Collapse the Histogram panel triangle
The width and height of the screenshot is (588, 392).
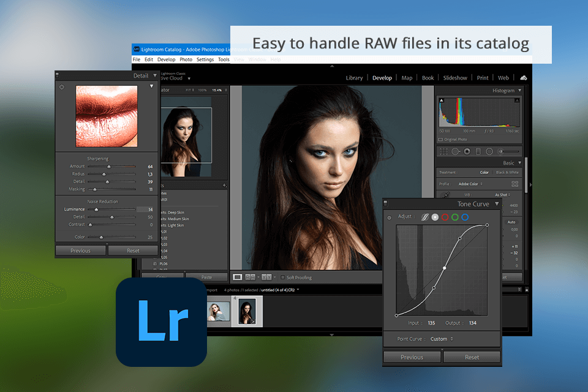(x=520, y=91)
